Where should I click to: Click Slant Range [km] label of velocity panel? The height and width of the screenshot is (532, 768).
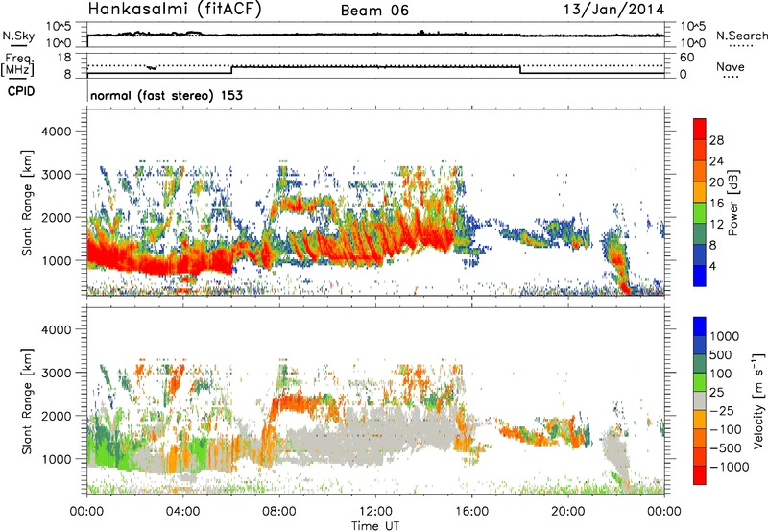tap(27, 400)
